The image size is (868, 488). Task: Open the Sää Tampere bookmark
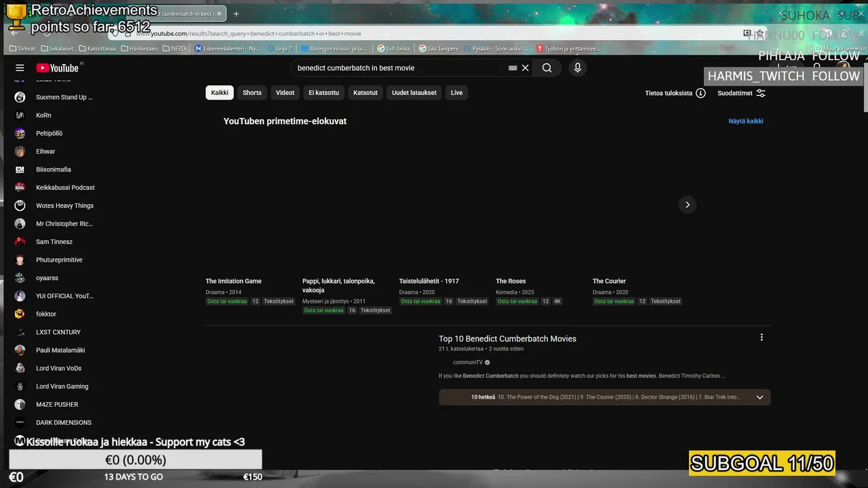(439, 49)
